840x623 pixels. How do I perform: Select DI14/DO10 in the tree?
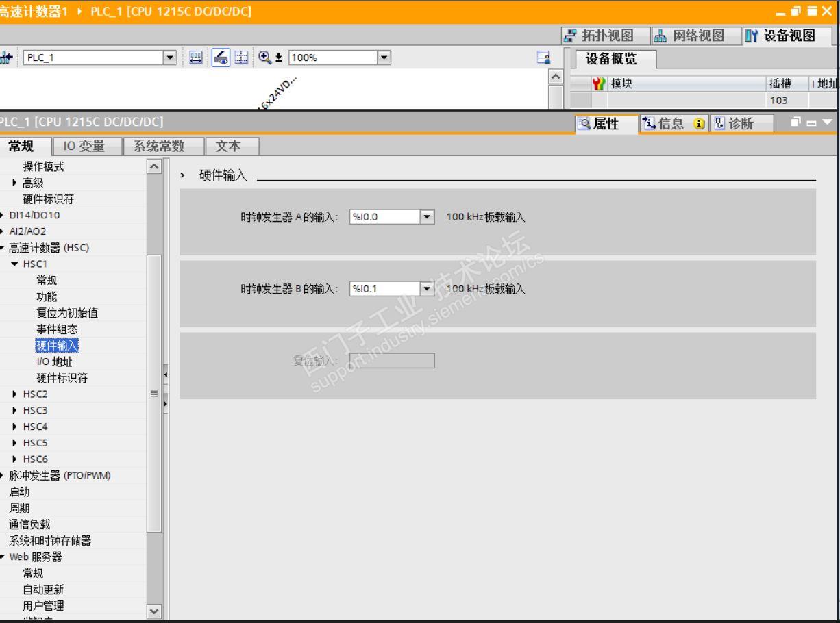click(34, 215)
